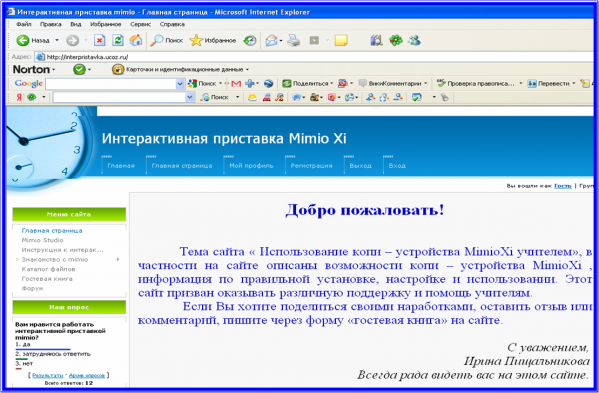Viewport: 599px width, 393px height.
Task: Open Yandex search field dropdown arrow
Action: (x=190, y=97)
